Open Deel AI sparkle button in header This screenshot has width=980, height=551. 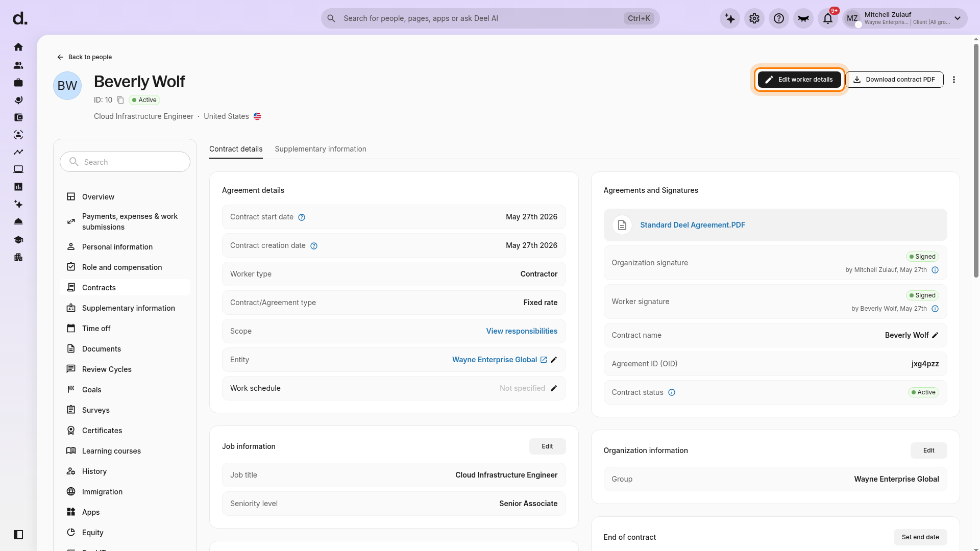(x=730, y=18)
